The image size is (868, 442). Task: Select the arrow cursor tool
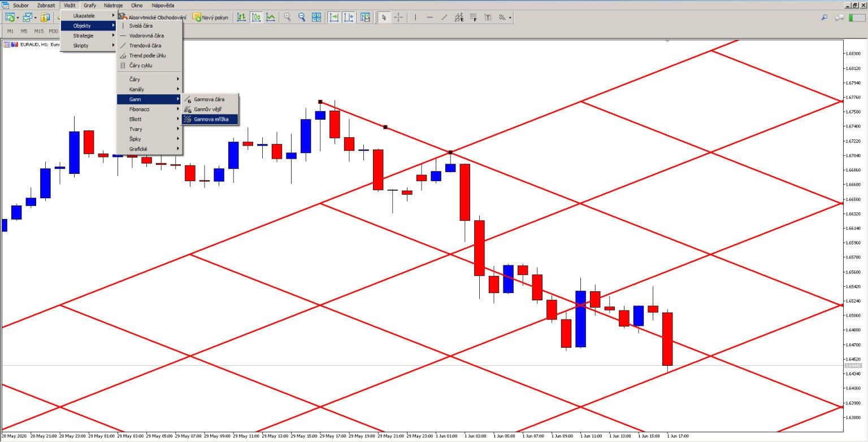point(384,17)
